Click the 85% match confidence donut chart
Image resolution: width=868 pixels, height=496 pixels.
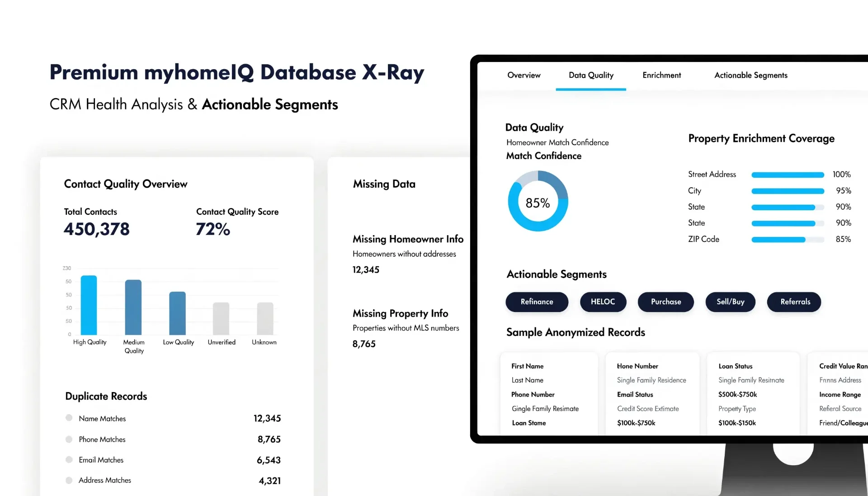pyautogui.click(x=538, y=201)
